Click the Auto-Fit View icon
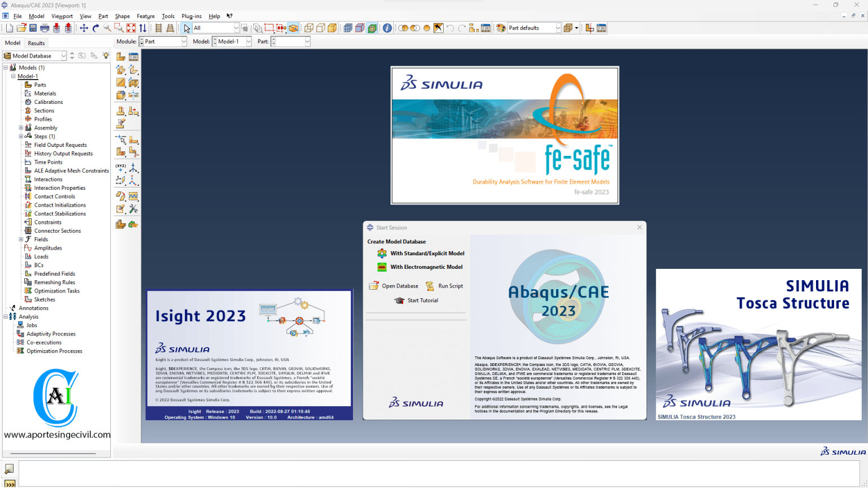Viewport: 868px width, 488px height. pyautogui.click(x=131, y=27)
